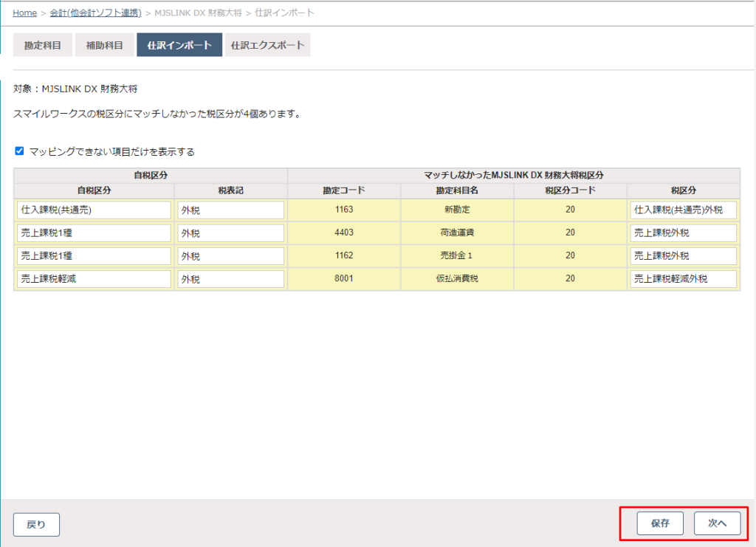Select the 勘定コード cell 1163
This screenshot has width=756, height=547.
tap(344, 210)
